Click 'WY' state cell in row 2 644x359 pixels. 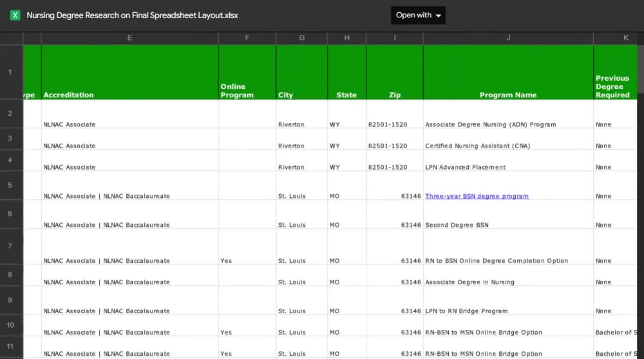click(x=347, y=114)
